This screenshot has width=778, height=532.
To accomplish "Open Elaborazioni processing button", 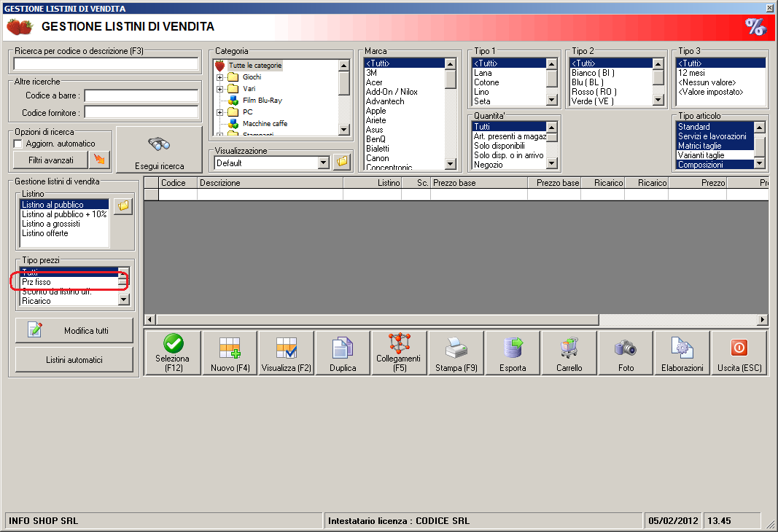I will click(x=682, y=353).
